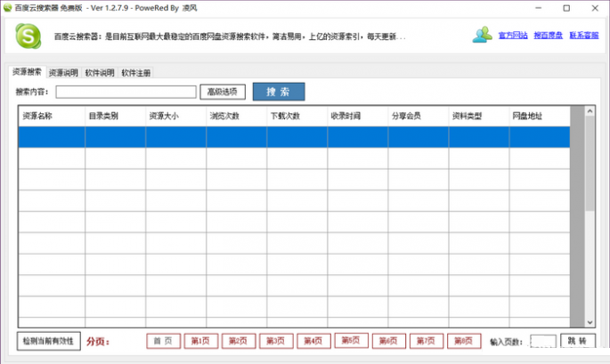Switch to the 资源说明 tab

(x=63, y=72)
